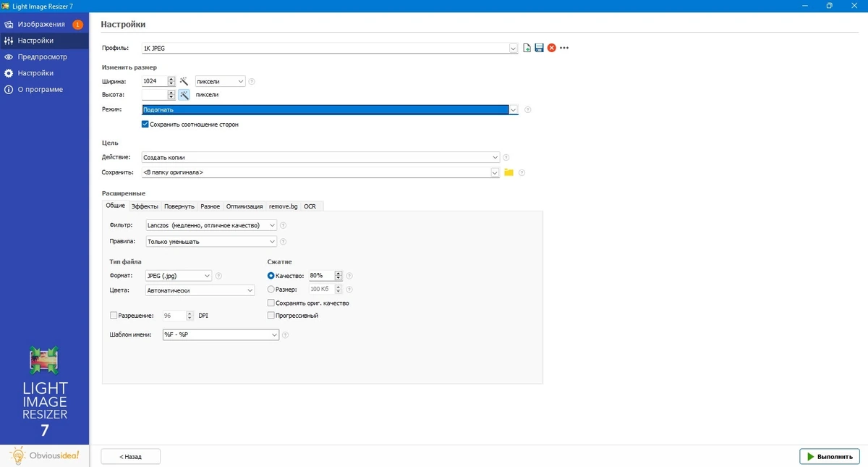Open the ObviousIdea logo link
This screenshot has height=467, width=868.
(x=44, y=455)
